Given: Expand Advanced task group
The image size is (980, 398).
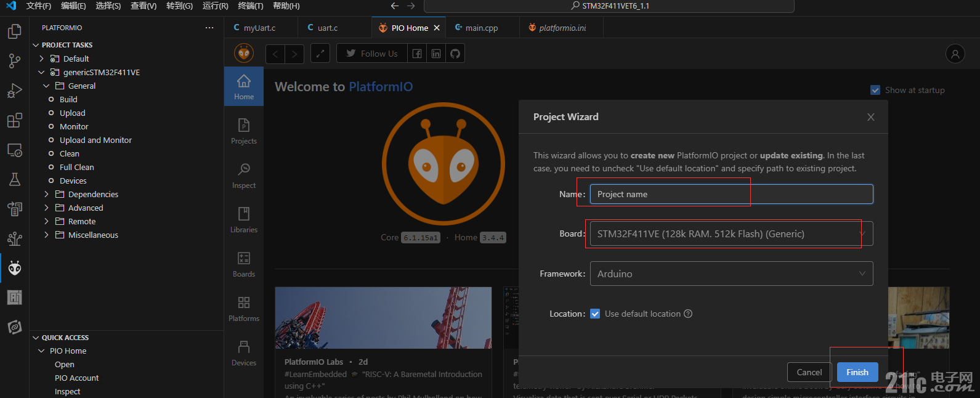Looking at the screenshot, I should 46,208.
